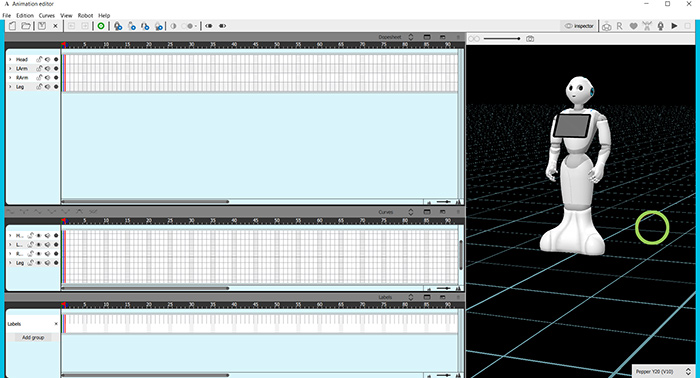Open the Robot menu

[x=85, y=15]
